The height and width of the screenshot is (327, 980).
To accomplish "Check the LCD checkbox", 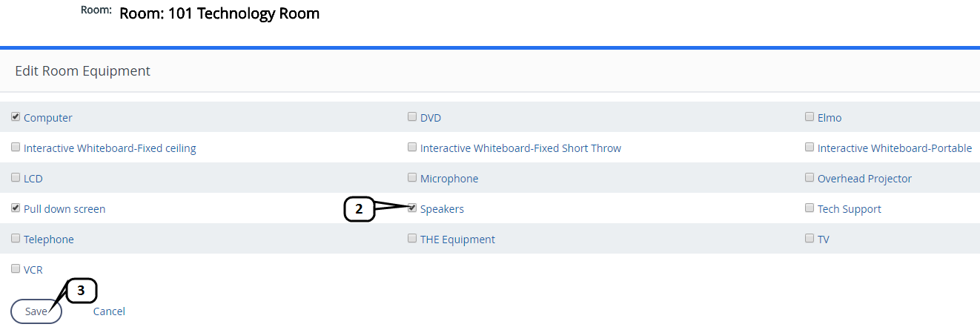I will pos(16,178).
